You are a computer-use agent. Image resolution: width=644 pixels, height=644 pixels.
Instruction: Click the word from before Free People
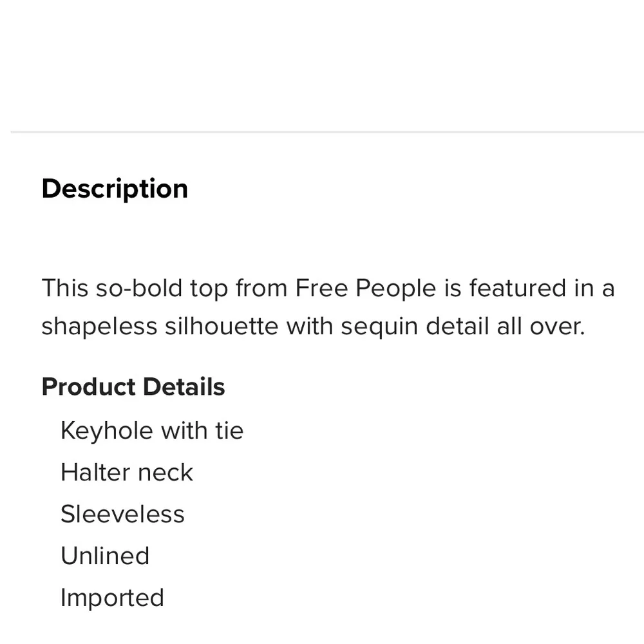(x=261, y=288)
